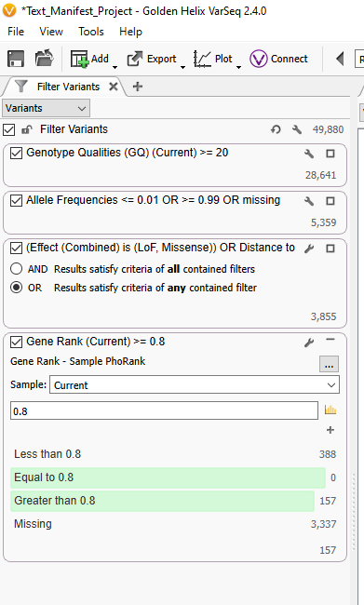Click the Export icon
The height and width of the screenshot is (605, 364).
pyautogui.click(x=135, y=59)
